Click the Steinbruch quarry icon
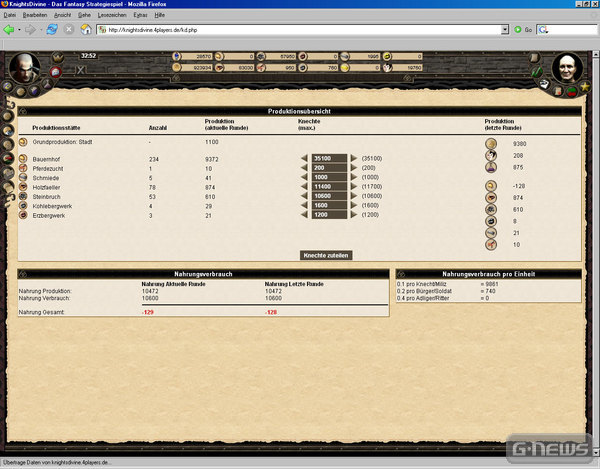 pyautogui.click(x=23, y=196)
